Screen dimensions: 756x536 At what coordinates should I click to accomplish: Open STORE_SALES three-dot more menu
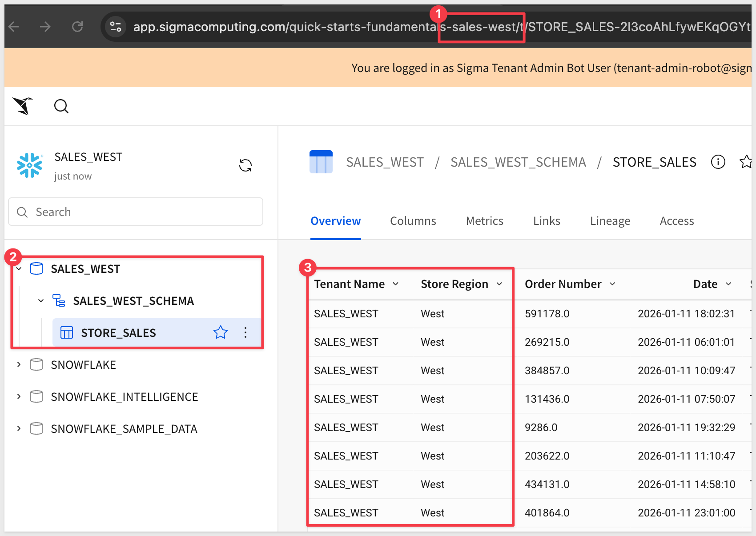pyautogui.click(x=245, y=332)
